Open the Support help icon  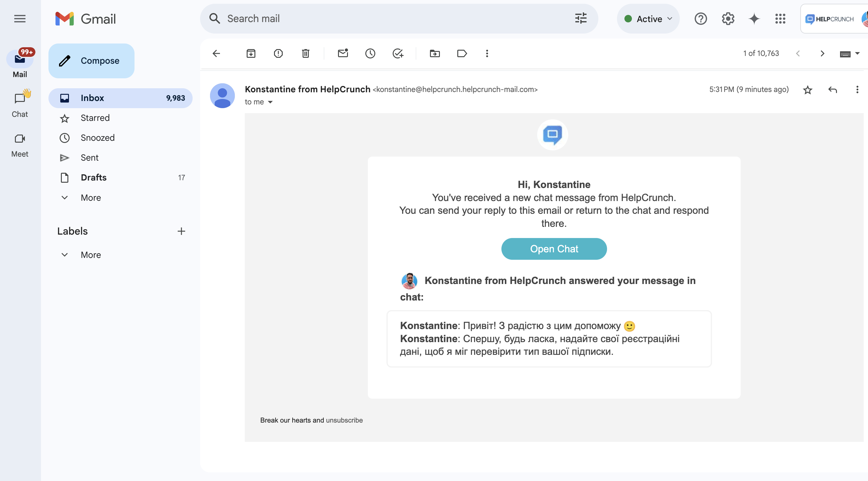pos(701,19)
